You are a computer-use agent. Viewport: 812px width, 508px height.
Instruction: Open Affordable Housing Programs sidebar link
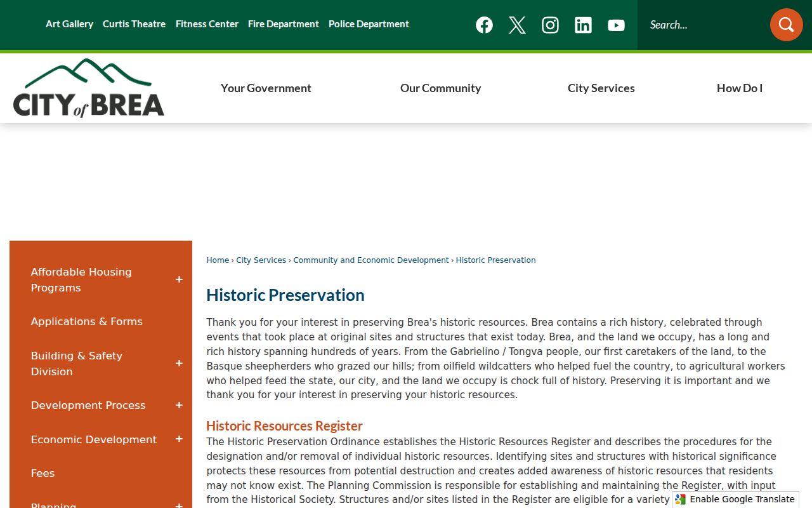(81, 279)
